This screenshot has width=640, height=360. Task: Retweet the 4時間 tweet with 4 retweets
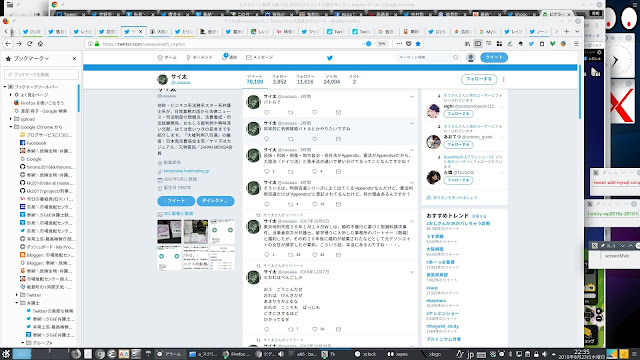(291, 204)
